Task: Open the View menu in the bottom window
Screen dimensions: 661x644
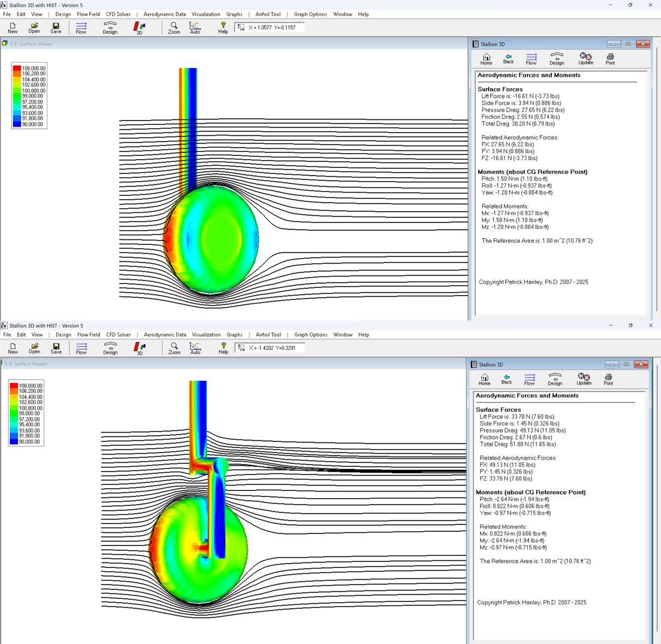Action: [x=37, y=335]
